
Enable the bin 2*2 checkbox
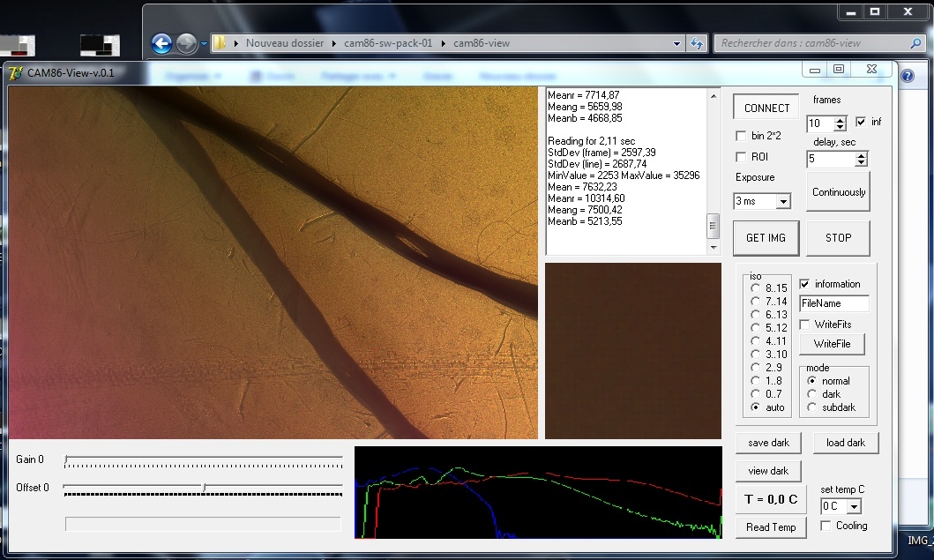[741, 136]
